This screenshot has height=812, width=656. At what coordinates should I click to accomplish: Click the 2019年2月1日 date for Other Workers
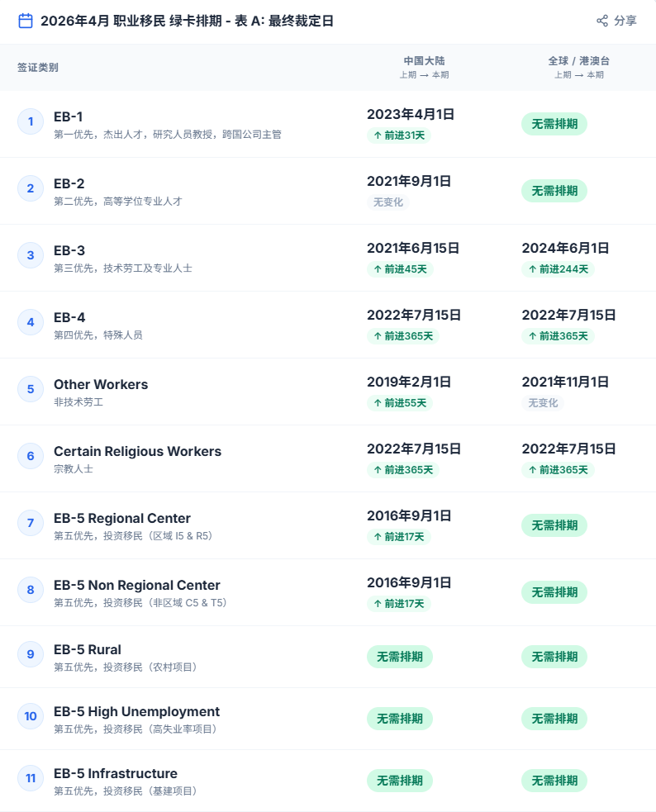pos(409,382)
